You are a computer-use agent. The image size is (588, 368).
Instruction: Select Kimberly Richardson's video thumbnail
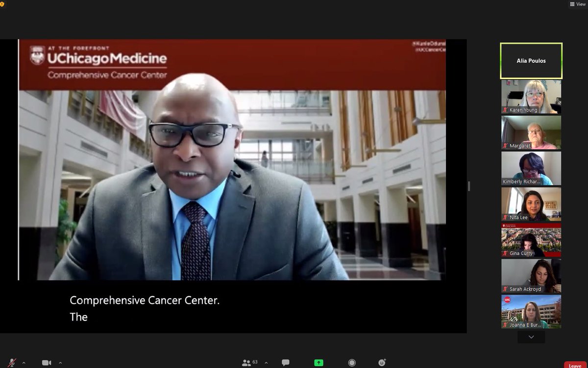tap(531, 168)
